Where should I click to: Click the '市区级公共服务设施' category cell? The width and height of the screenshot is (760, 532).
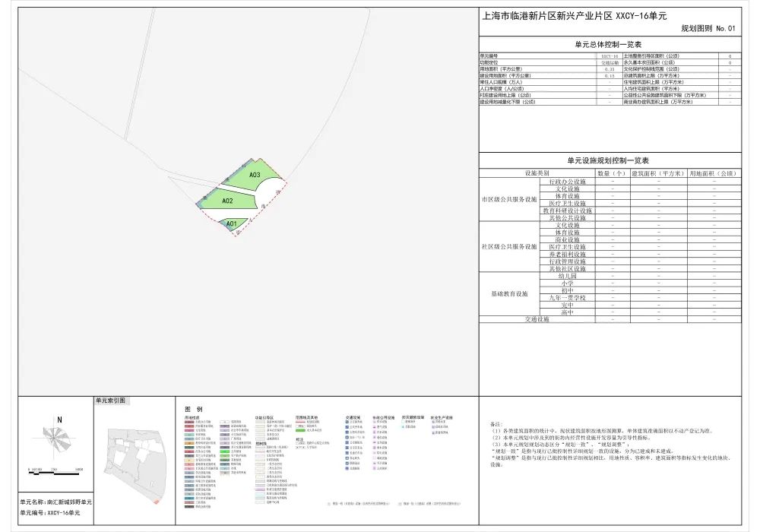[x=509, y=200]
